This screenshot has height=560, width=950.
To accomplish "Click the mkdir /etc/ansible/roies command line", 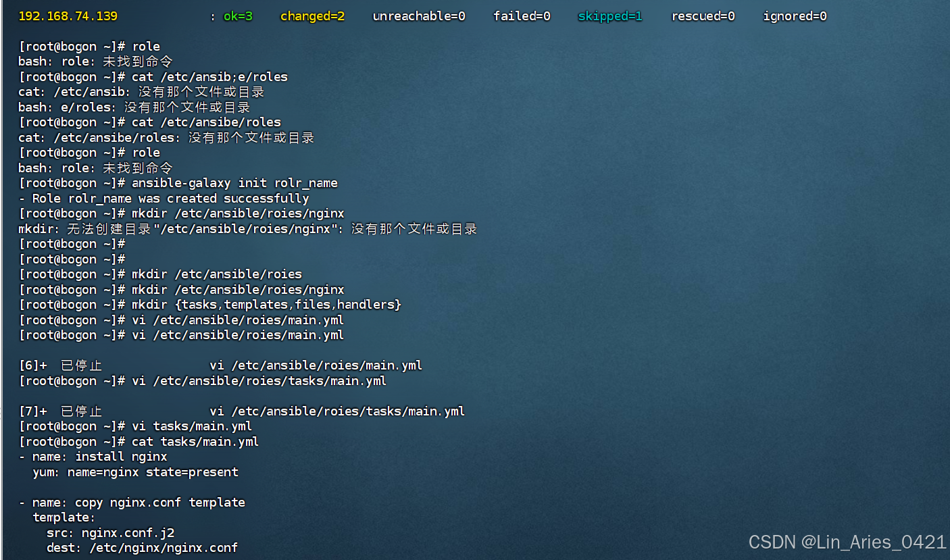I will click(x=160, y=274).
